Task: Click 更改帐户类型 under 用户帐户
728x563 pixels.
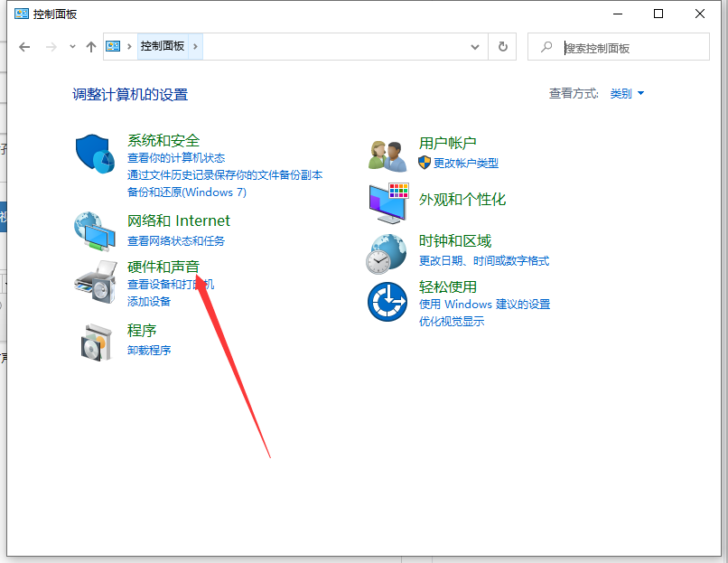Action: pyautogui.click(x=465, y=163)
